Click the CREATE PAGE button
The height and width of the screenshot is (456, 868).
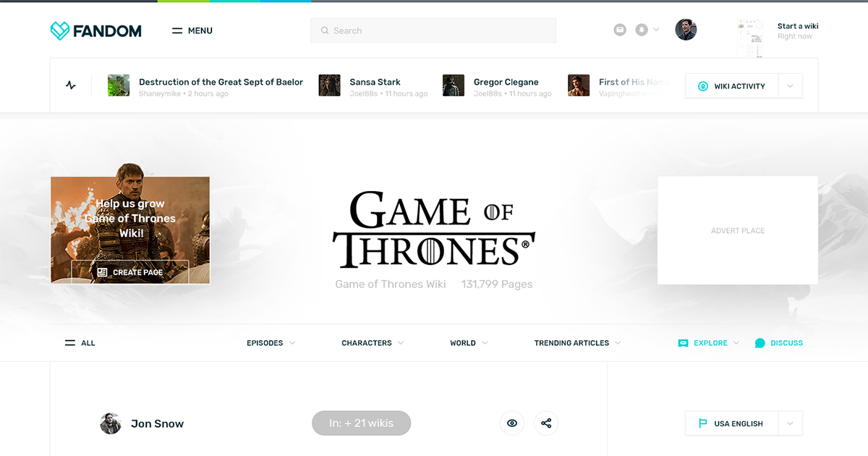[x=130, y=272]
